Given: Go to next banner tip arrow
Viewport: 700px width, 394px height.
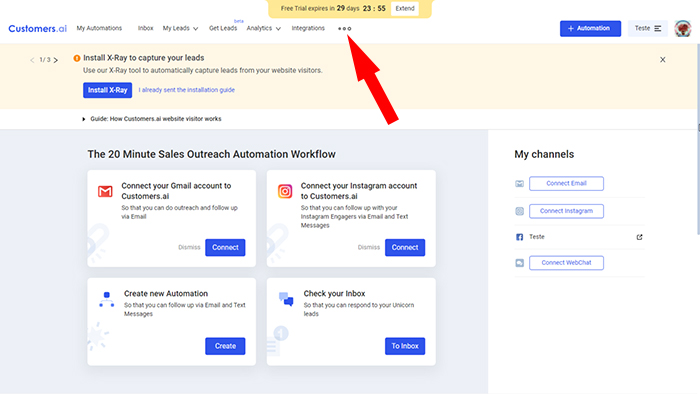Looking at the screenshot, I should (56, 60).
